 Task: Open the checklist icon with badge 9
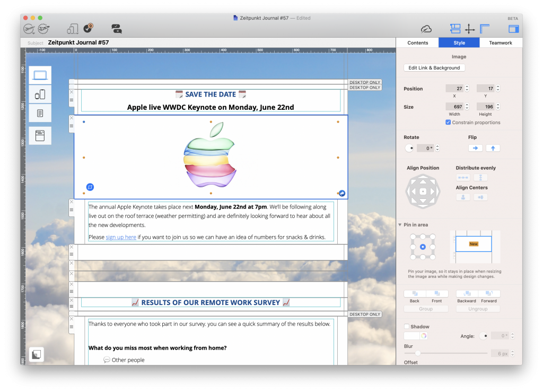coord(89,28)
